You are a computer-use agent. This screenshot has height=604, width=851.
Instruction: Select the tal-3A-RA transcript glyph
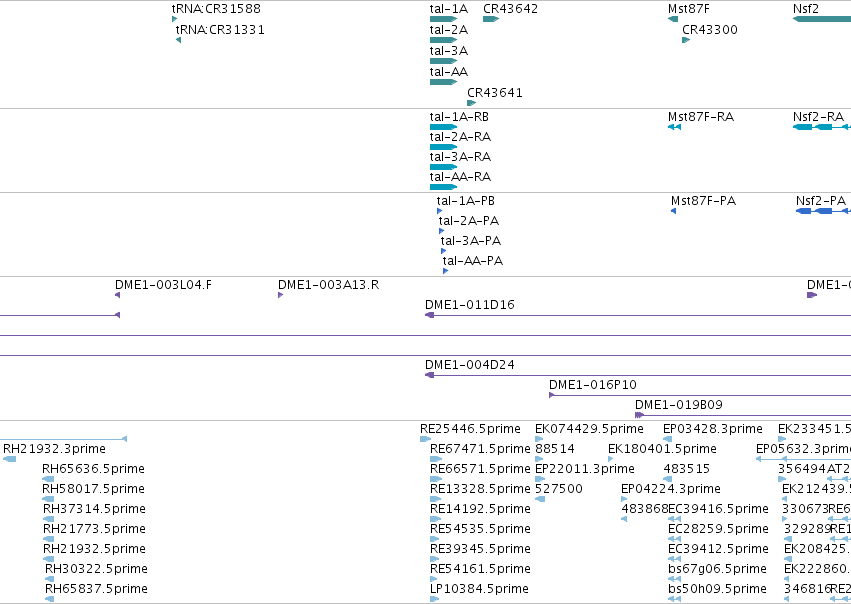click(443, 167)
